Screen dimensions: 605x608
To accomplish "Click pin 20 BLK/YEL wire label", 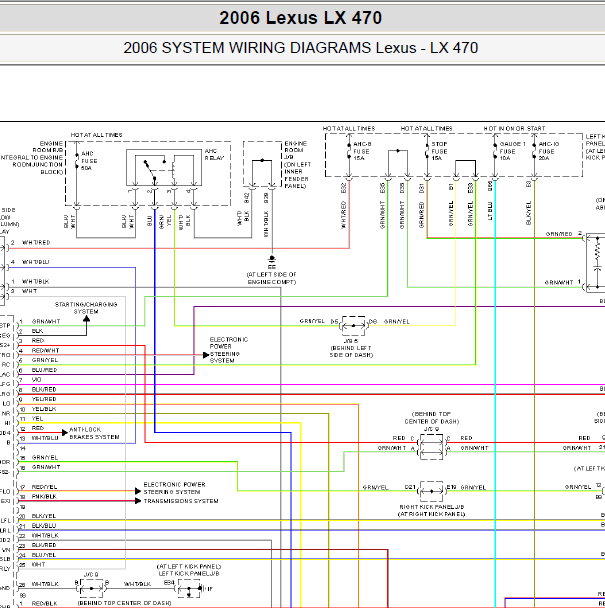I will (x=44, y=516).
